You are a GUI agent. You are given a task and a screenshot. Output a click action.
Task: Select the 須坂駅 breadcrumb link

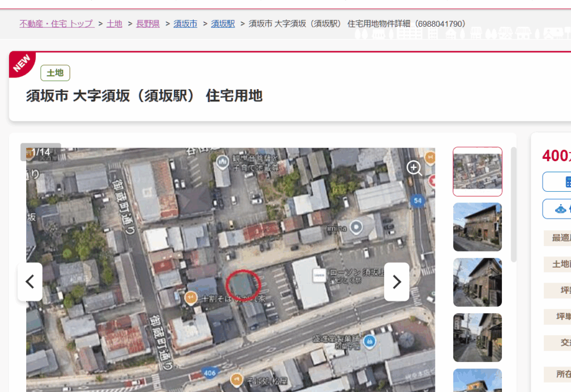tap(222, 23)
